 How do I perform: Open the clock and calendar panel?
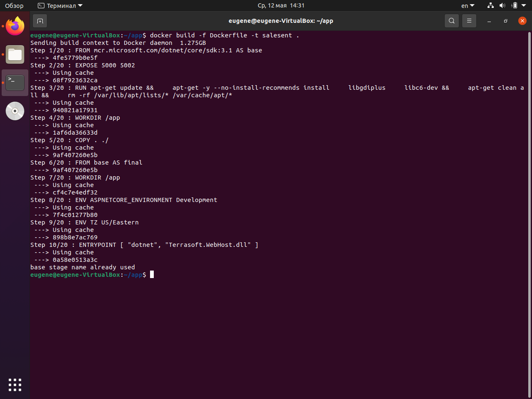click(x=281, y=5)
